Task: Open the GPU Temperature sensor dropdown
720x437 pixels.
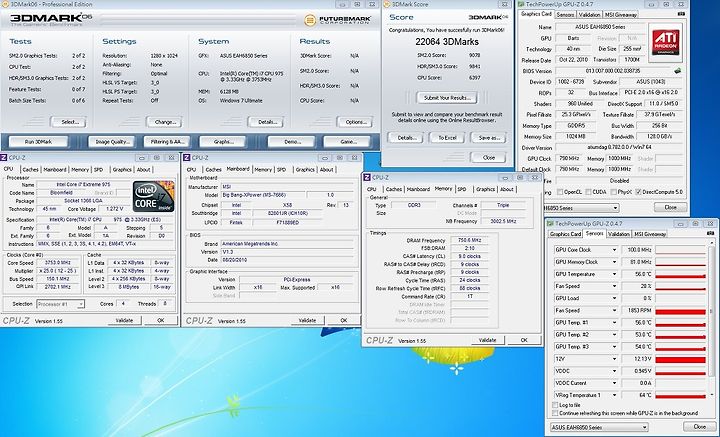Action: point(614,275)
